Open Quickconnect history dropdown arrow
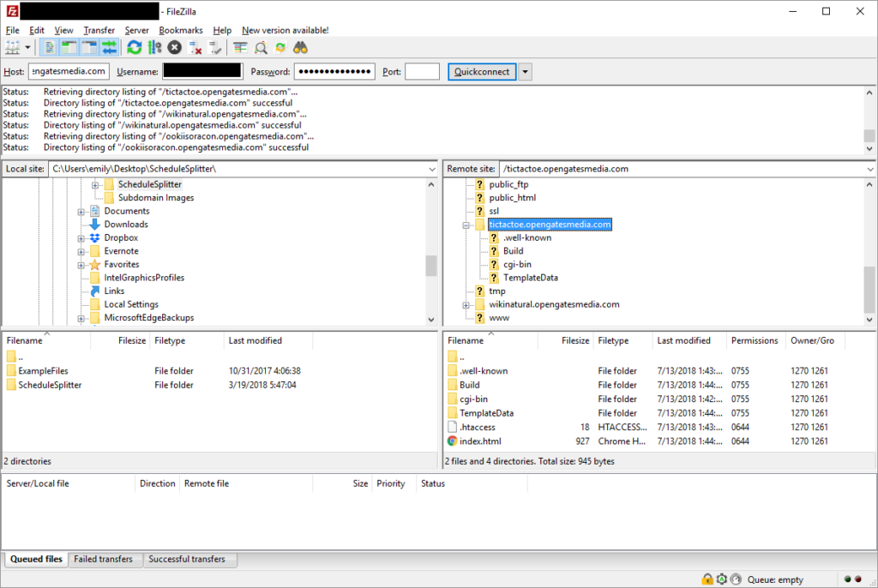The width and height of the screenshot is (878, 588). coord(526,72)
